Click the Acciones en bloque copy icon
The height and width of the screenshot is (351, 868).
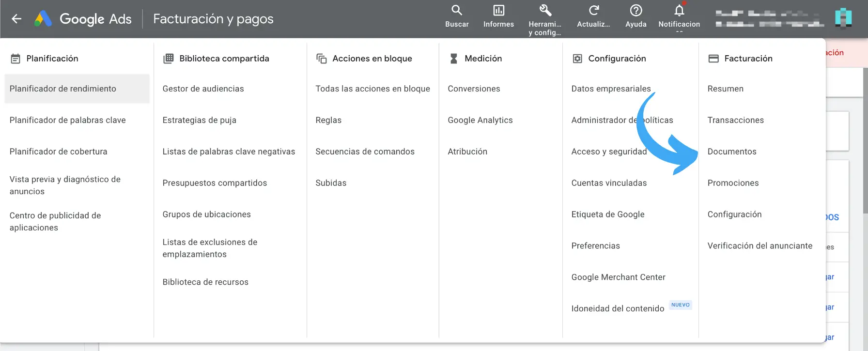[x=322, y=59]
